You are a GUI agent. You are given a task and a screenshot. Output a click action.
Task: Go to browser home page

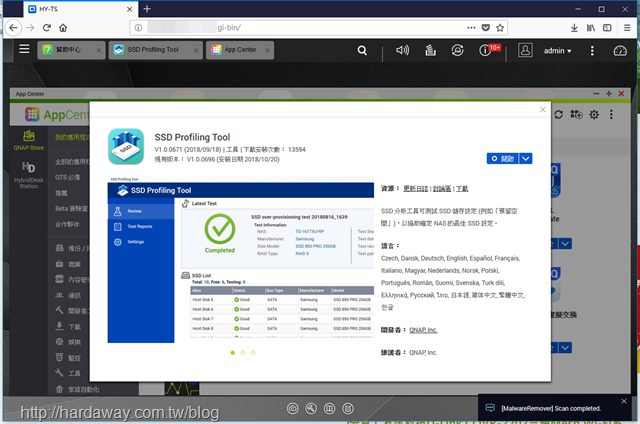63,28
